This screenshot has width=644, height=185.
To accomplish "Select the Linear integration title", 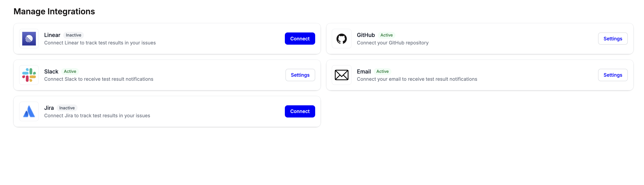I will [52, 35].
